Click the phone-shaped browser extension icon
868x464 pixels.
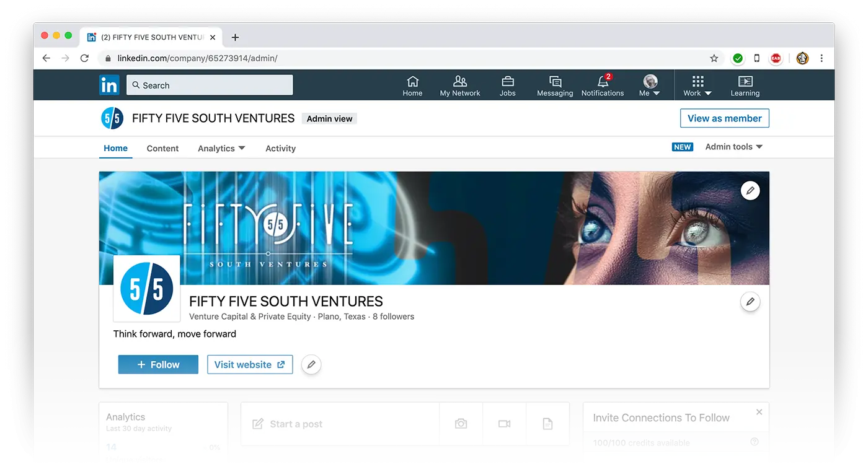pyautogui.click(x=756, y=58)
